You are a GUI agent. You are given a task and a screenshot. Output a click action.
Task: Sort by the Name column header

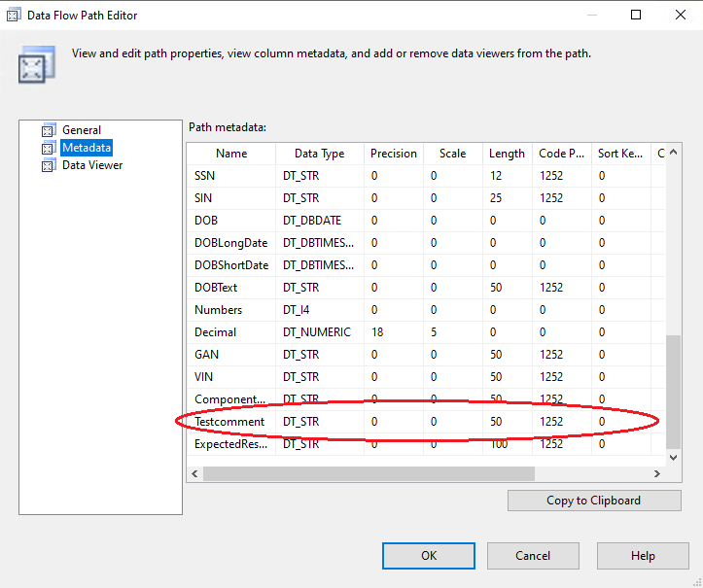(x=231, y=154)
